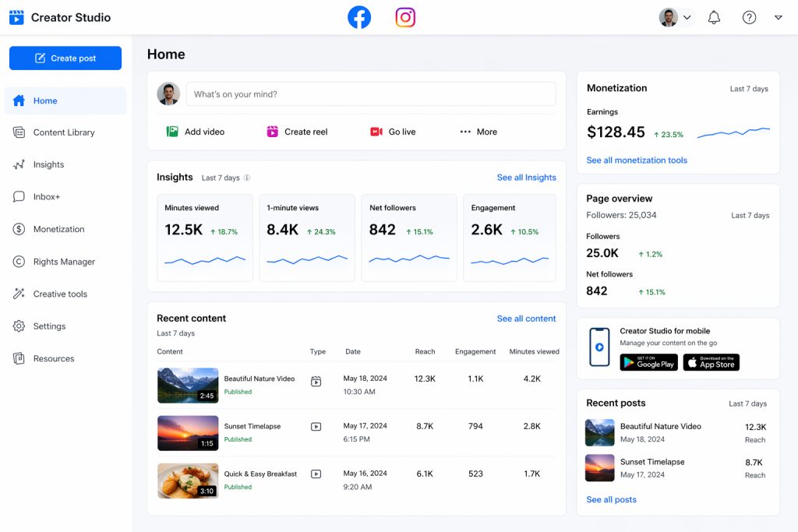This screenshot has height=532, width=798.
Task: Click the composer profile picture
Action: [168, 94]
